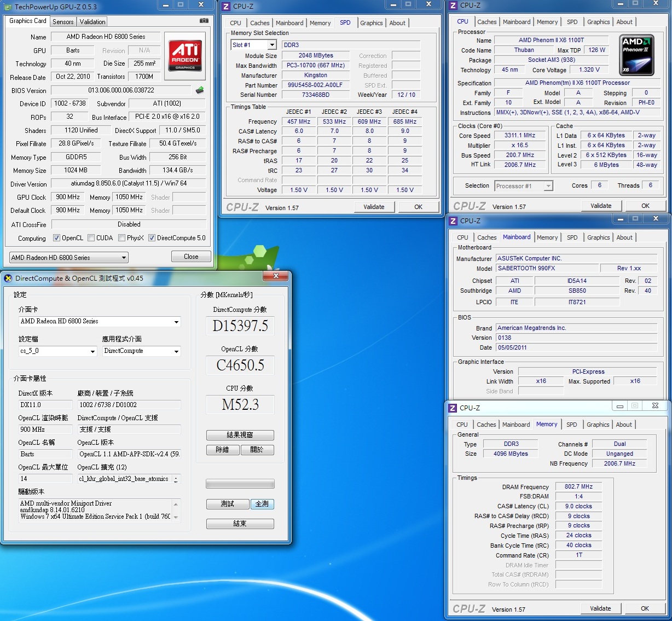The height and width of the screenshot is (621, 672).
Task: Switch to the Sensors tab in GPU-Z
Action: click(63, 22)
